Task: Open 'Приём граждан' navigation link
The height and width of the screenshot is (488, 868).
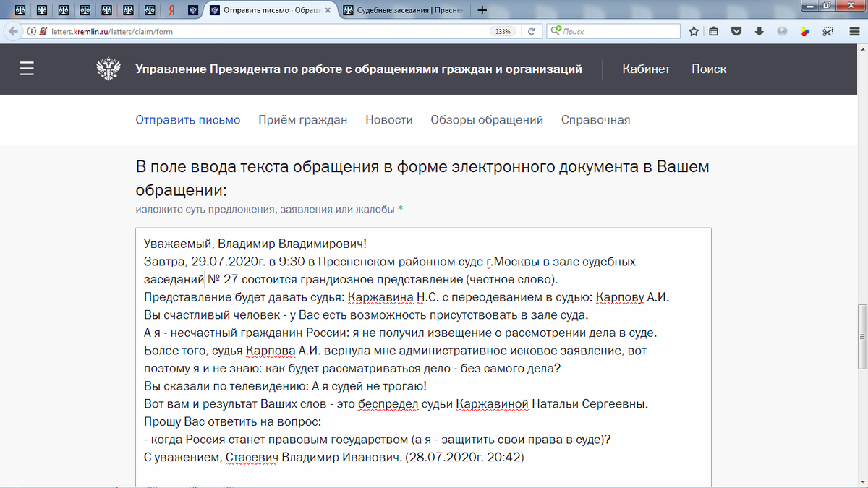Action: click(303, 119)
